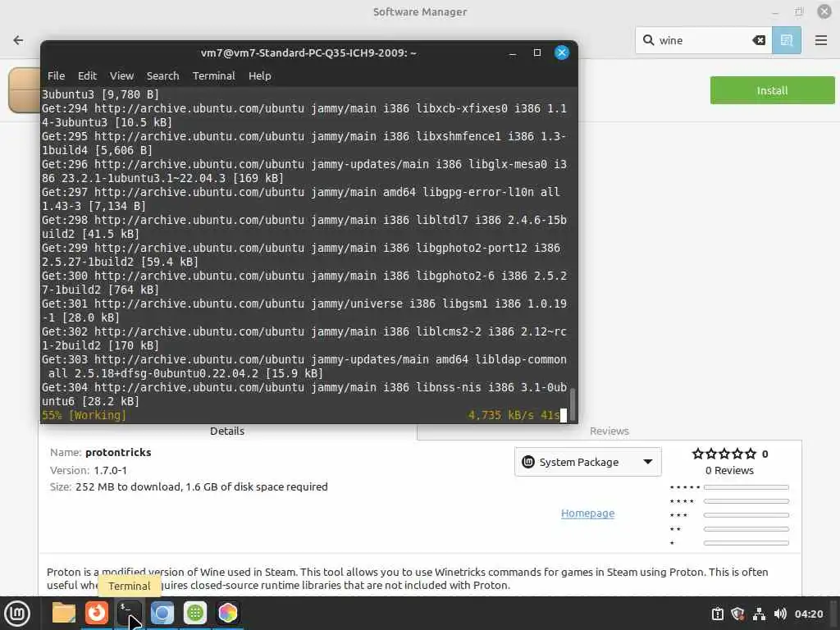Click the 4,735 kB/s 41s download speed

pos(514,415)
